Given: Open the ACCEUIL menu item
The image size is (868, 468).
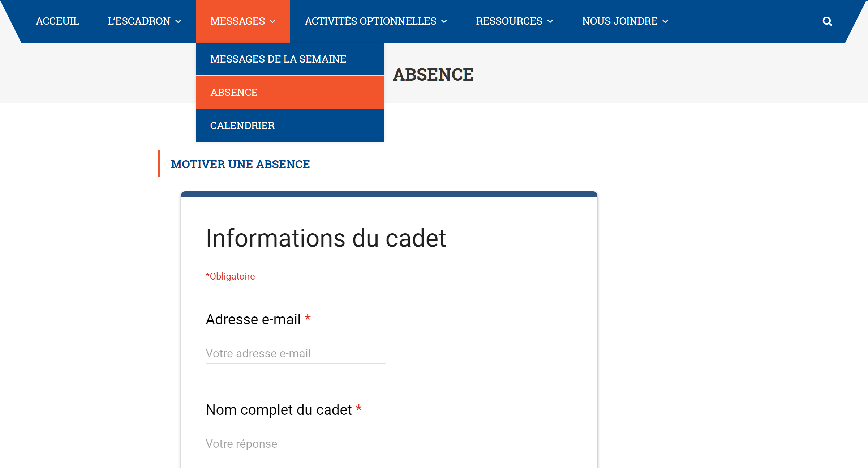Looking at the screenshot, I should click(x=57, y=21).
